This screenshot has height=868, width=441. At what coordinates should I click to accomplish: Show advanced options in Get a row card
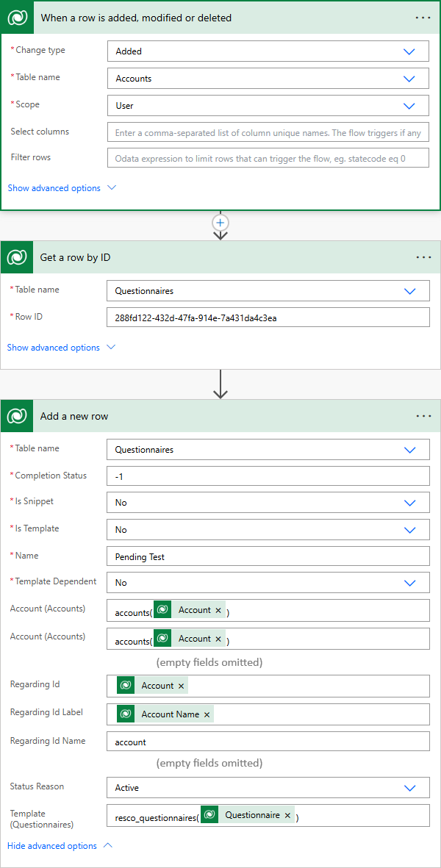[61, 348]
